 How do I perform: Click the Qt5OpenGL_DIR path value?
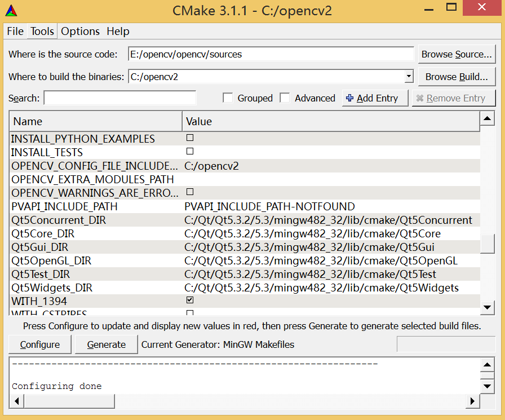point(321,260)
